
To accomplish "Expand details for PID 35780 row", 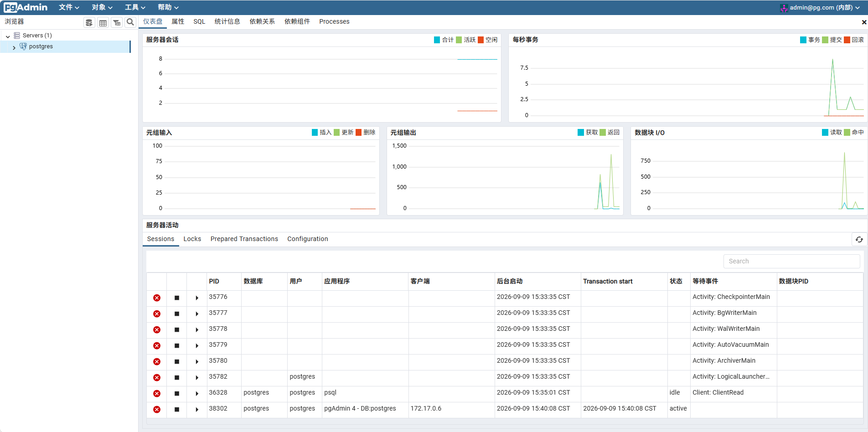I will coord(197,362).
